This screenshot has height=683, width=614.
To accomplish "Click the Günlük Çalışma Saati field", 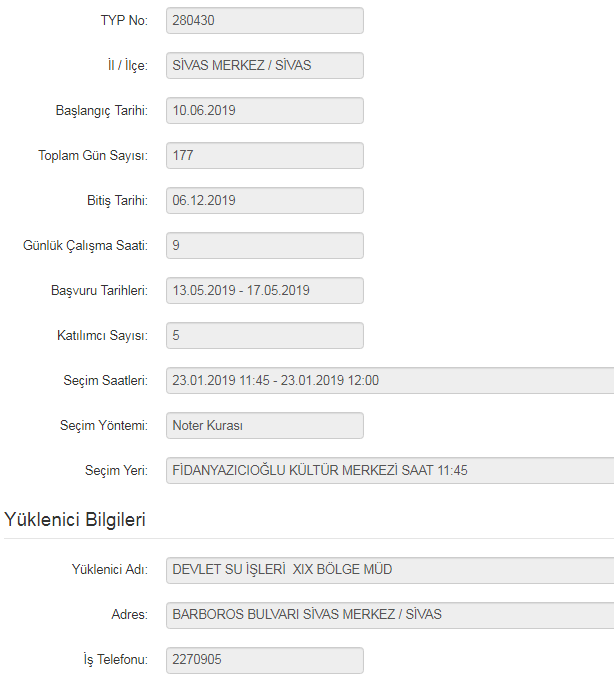I will point(264,245).
